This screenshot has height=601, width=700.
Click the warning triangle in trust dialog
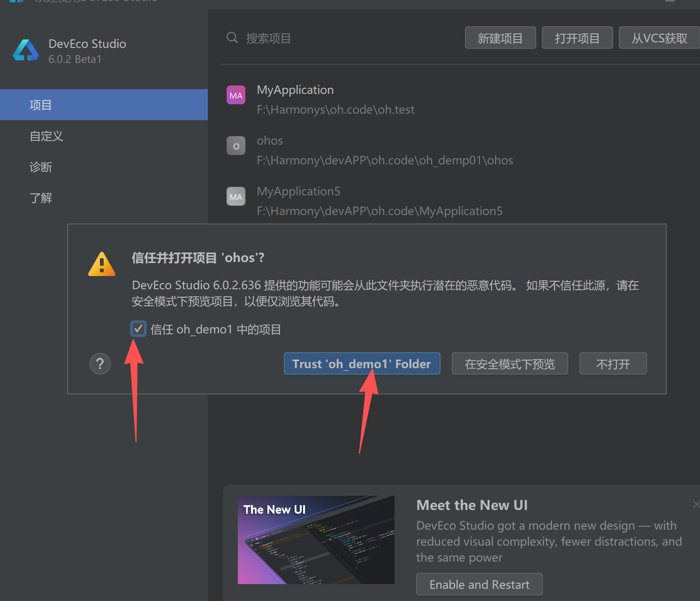[x=102, y=263]
